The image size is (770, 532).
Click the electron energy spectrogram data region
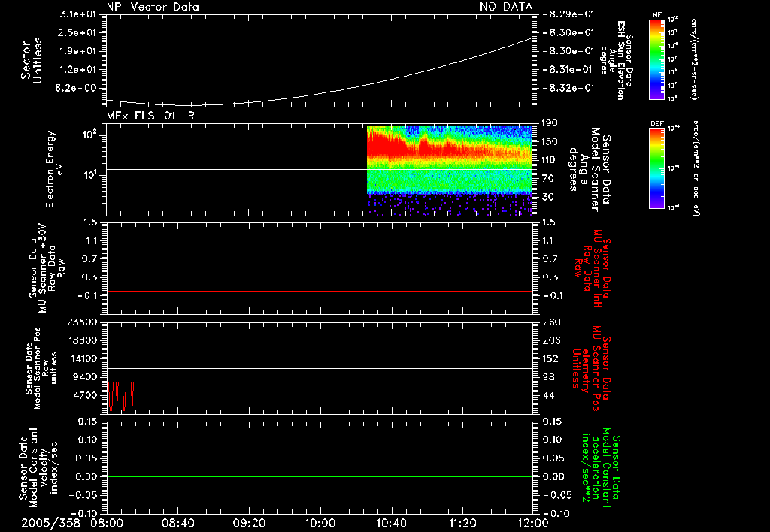tap(450, 171)
